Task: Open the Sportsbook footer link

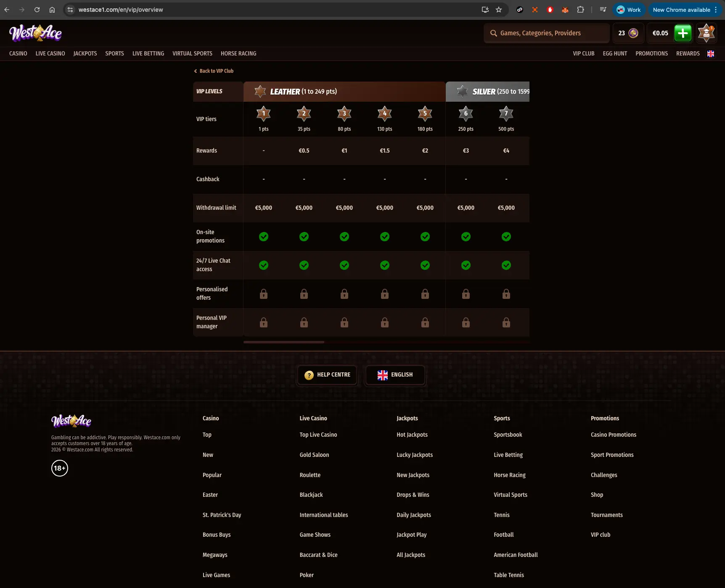Action: click(x=508, y=435)
